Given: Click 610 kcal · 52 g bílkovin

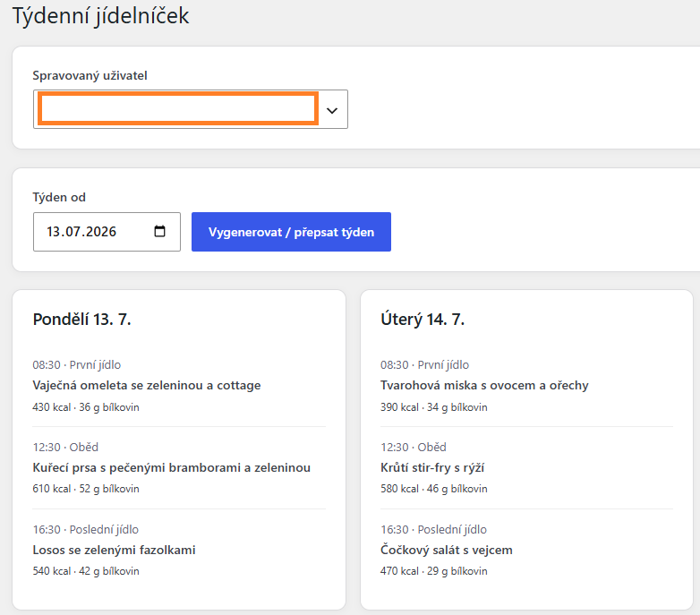Looking at the screenshot, I should coord(86,489).
